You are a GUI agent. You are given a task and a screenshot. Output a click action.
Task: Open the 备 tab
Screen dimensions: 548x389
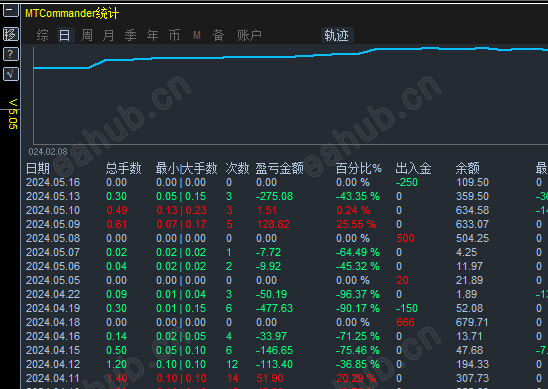click(218, 35)
